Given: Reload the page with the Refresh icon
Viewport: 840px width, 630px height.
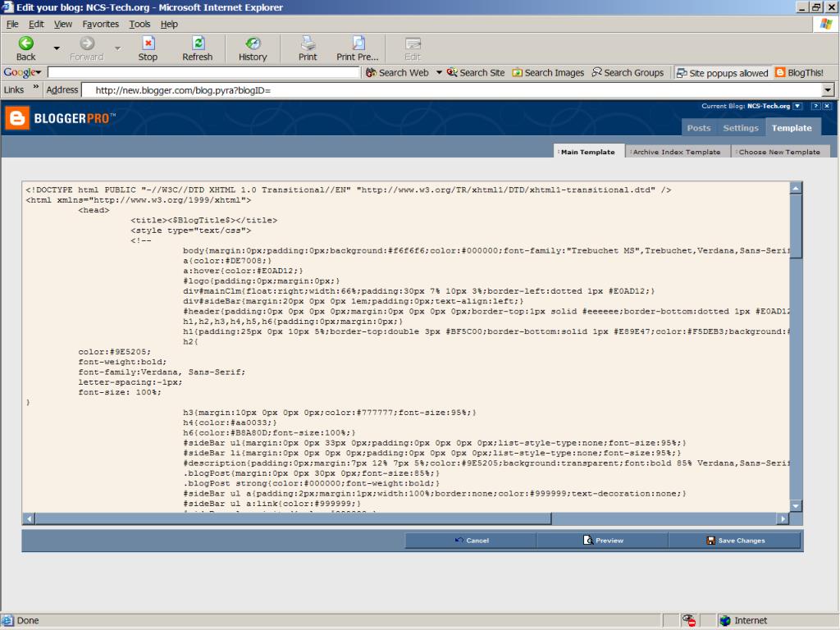Looking at the screenshot, I should click(197, 48).
